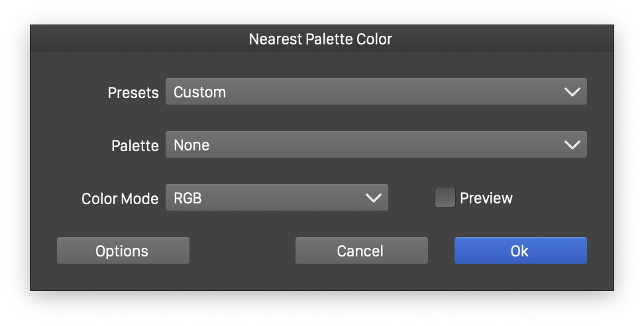Cancel the Nearest Palette Color dialog
The image size is (644, 326).
[361, 251]
